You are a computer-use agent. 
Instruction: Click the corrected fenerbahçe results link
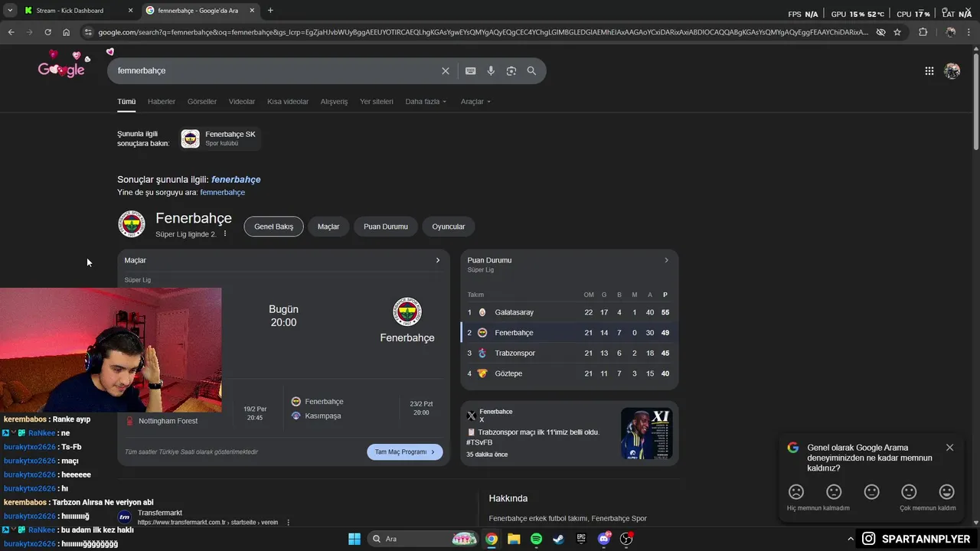click(236, 179)
